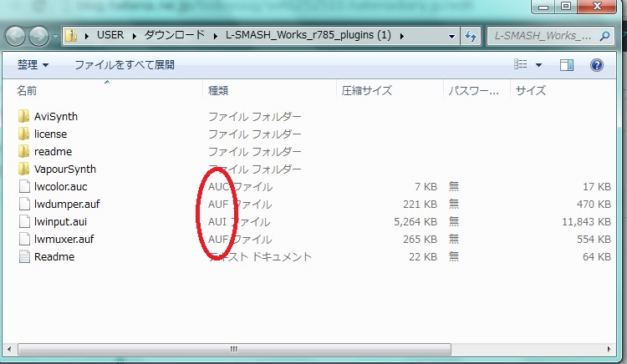The height and width of the screenshot is (364, 627).
Task: Click the AviSynth folder name
Action: (x=56, y=117)
